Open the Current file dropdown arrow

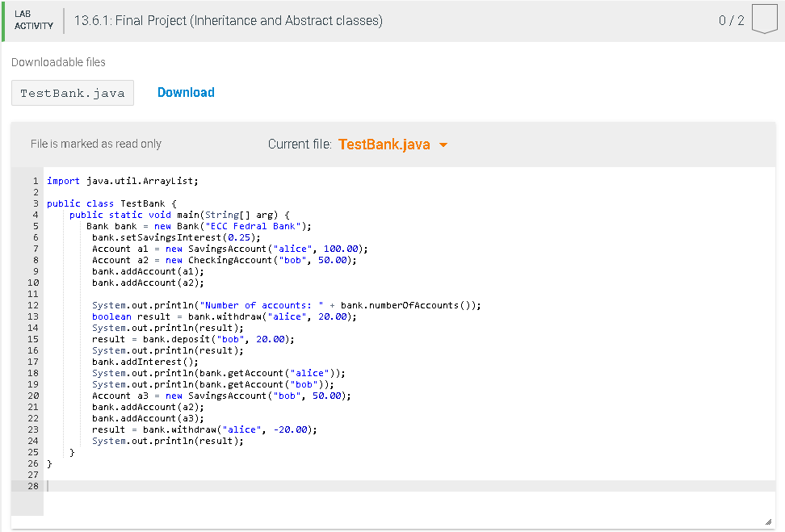click(443, 145)
